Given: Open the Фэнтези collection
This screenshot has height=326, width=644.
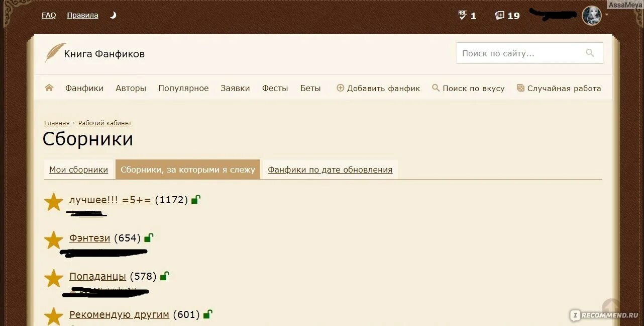Looking at the screenshot, I should 89,238.
